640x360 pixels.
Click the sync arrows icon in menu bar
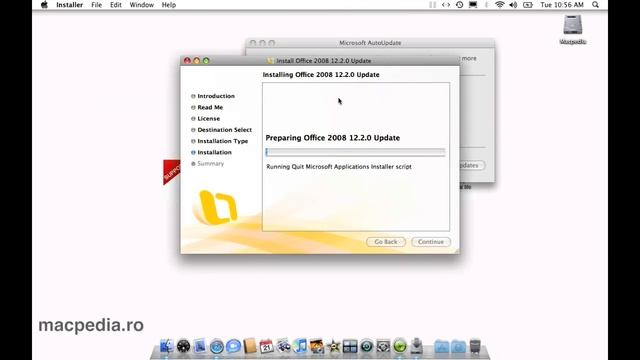[446, 5]
